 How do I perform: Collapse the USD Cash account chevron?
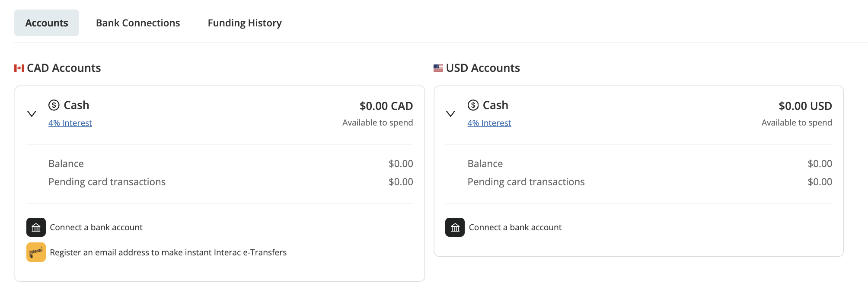coord(450,114)
